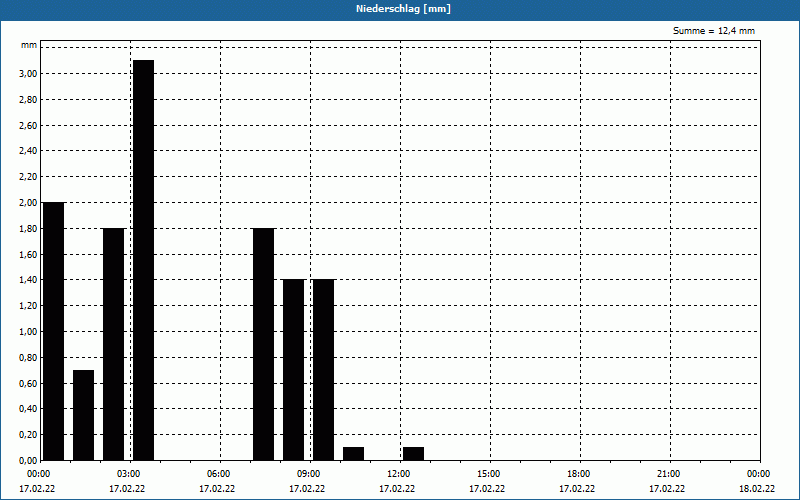Click the 21:00 time label
Image resolution: width=800 pixels, height=500 pixels.
pos(668,474)
